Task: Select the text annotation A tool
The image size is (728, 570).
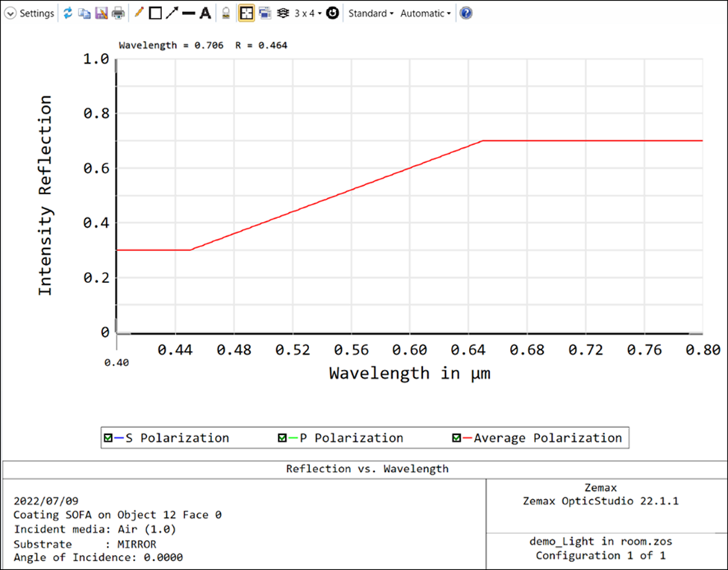Action: point(205,13)
